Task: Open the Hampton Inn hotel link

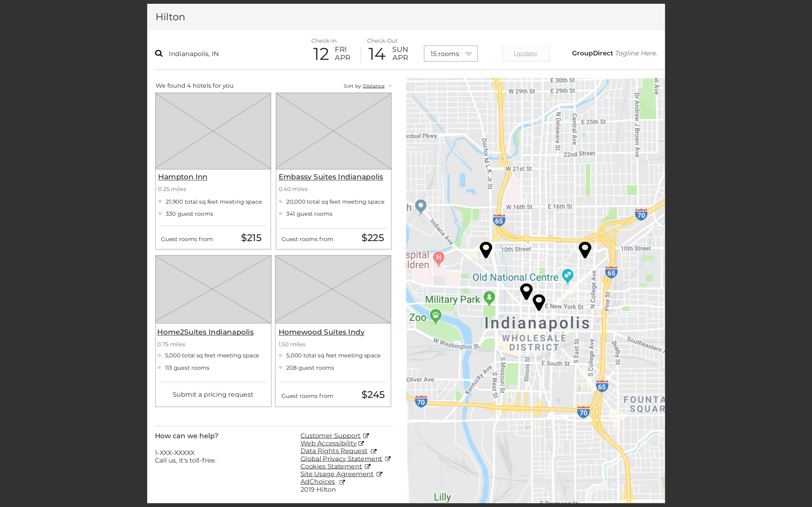Action: (182, 177)
